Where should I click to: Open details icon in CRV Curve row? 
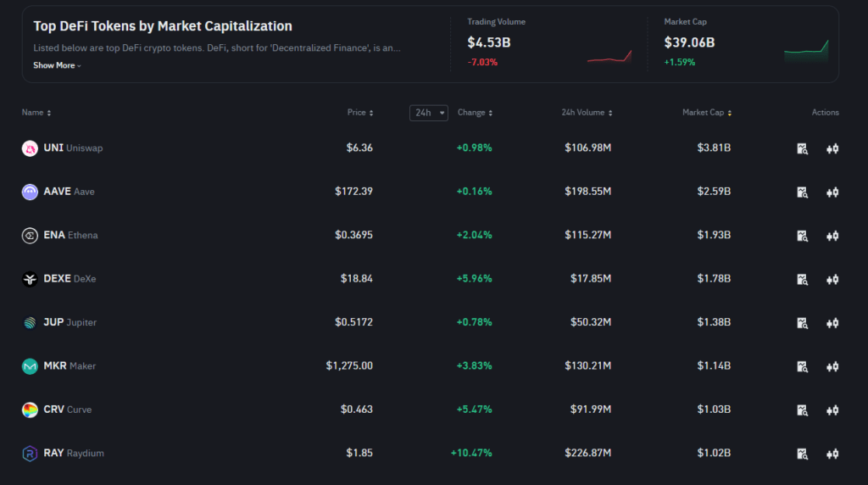click(802, 410)
